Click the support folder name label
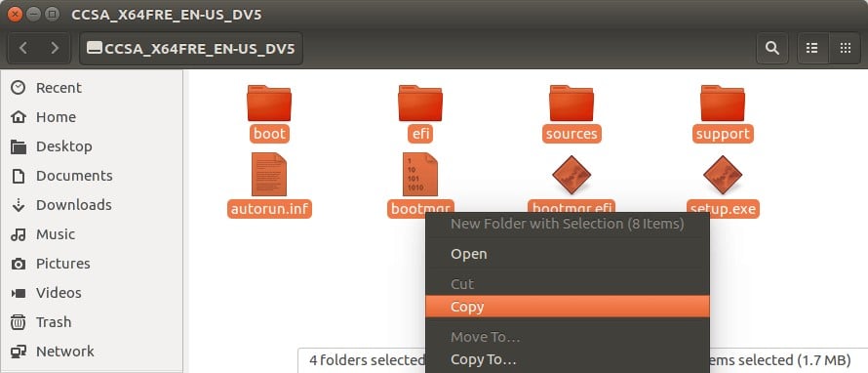868x373 pixels. 723,134
